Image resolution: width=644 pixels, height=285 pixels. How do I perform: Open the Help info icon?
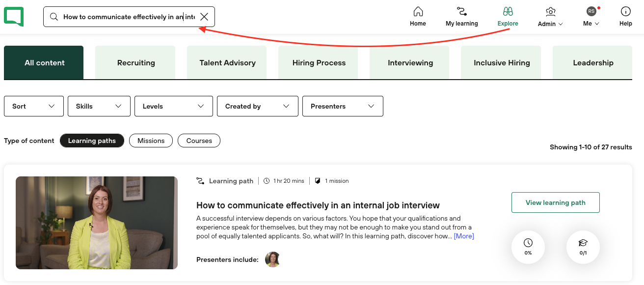tap(625, 12)
